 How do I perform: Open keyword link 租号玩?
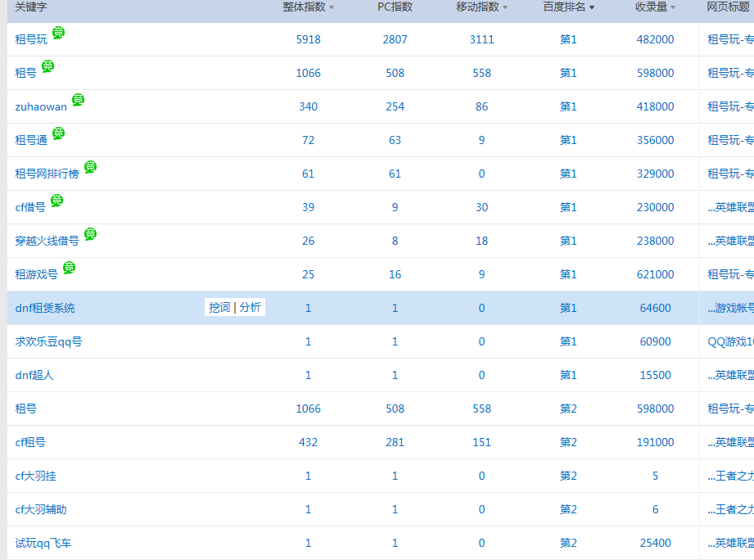(x=31, y=39)
